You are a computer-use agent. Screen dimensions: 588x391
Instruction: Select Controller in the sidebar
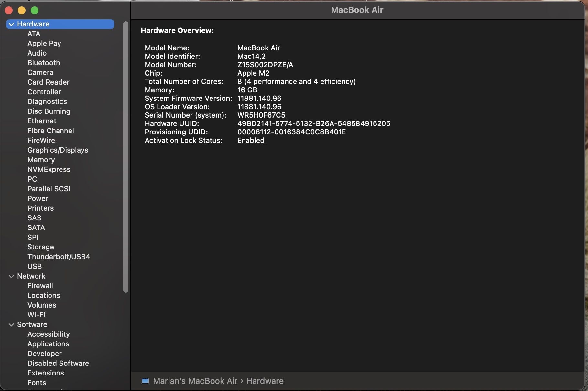pos(44,92)
